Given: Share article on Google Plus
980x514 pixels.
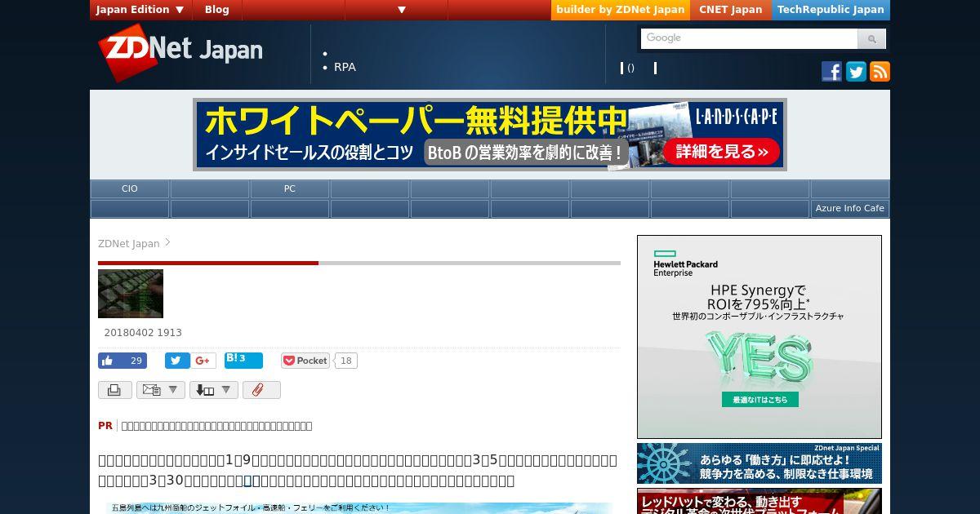Looking at the screenshot, I should pos(203,361).
